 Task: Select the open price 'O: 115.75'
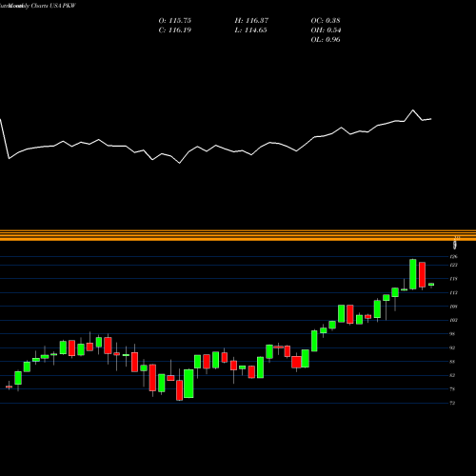pos(174,21)
